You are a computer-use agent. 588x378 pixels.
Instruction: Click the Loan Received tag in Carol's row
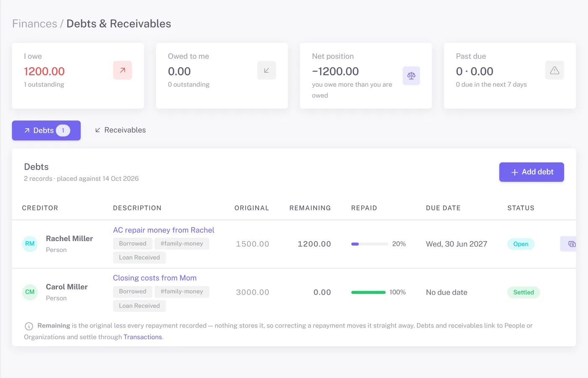[x=139, y=306]
